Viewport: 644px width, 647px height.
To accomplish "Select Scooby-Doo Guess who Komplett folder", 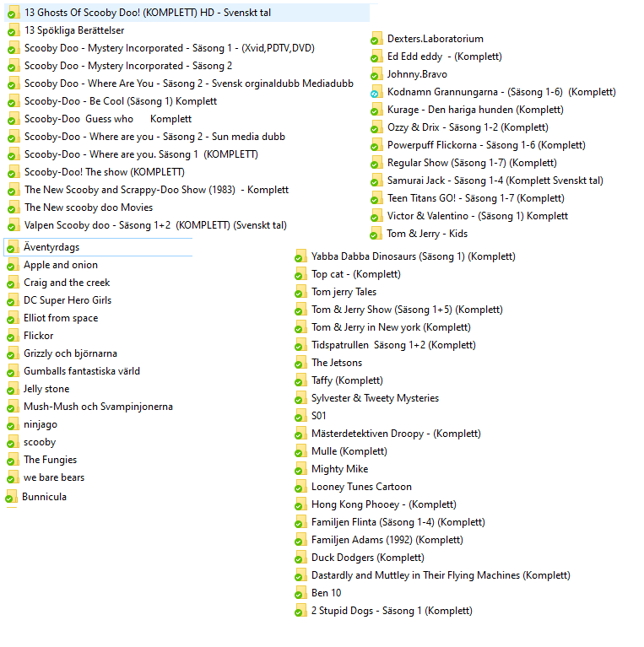I will click(x=108, y=119).
